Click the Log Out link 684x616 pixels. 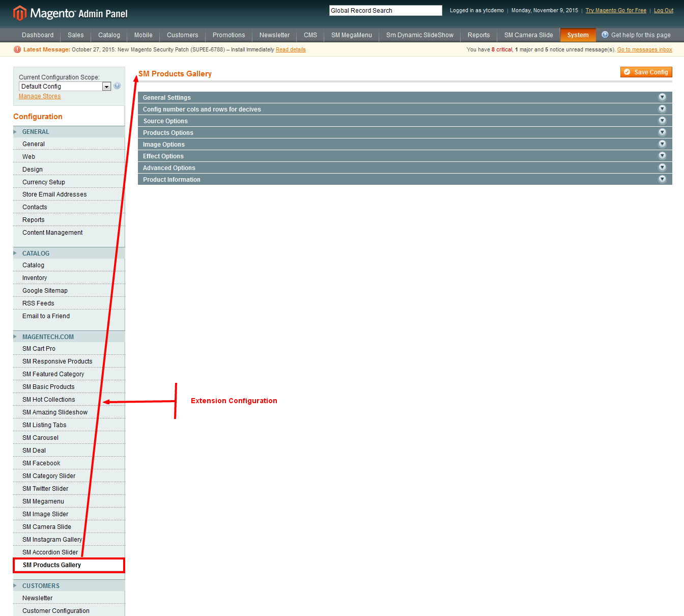[664, 10]
